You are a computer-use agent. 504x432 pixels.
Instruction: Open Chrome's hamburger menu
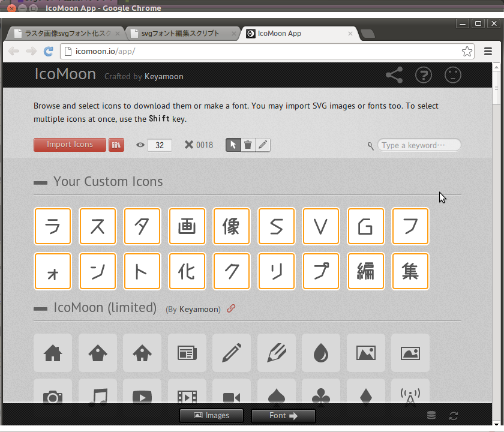(488, 52)
